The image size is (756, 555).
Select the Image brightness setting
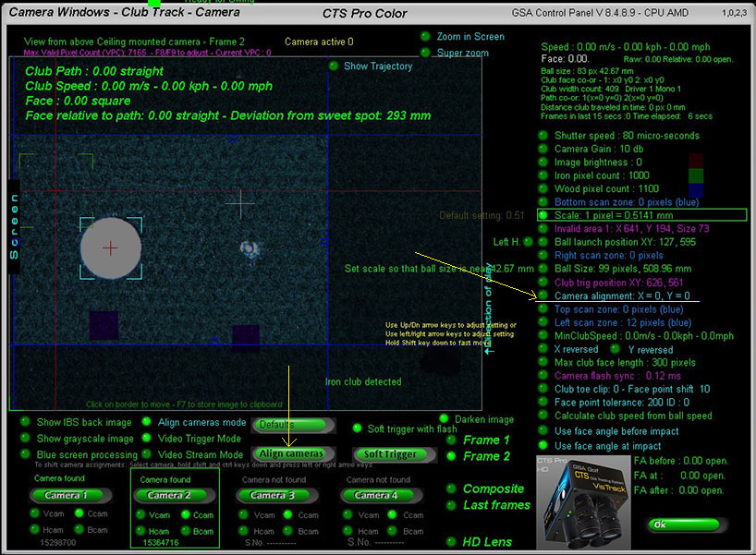coord(543,163)
